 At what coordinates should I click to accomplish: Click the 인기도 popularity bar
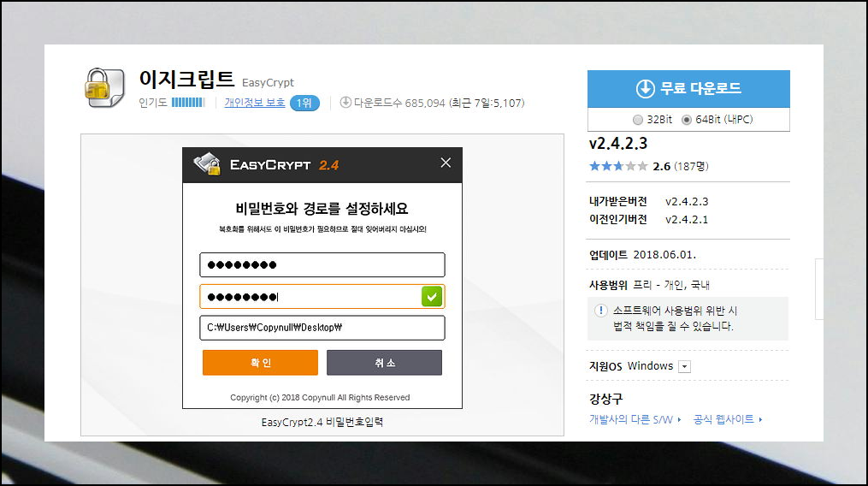coord(188,103)
